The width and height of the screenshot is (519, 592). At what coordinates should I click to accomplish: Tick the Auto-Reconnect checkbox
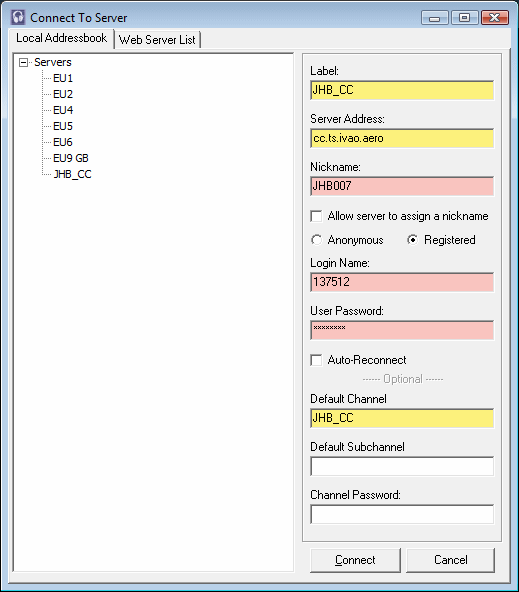click(316, 360)
